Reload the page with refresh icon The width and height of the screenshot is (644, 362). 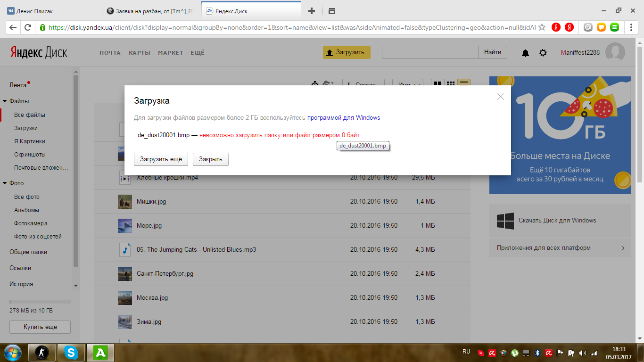[x=28, y=27]
